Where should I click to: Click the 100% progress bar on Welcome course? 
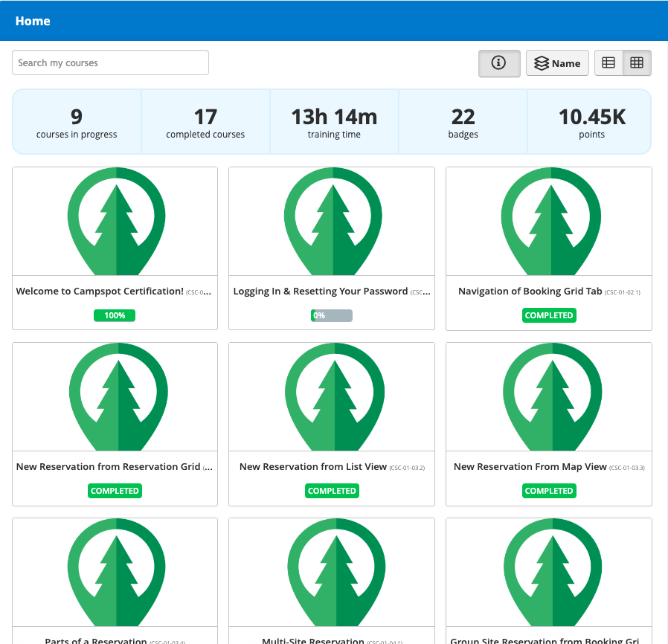(x=115, y=315)
